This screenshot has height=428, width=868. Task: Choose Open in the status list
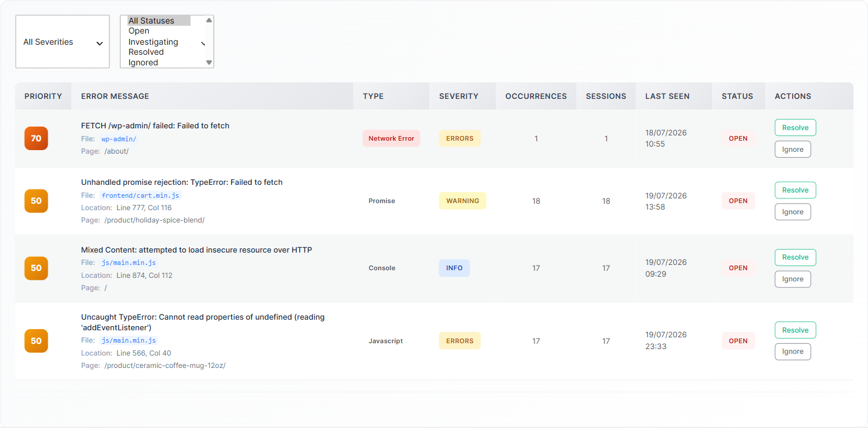coord(159,31)
